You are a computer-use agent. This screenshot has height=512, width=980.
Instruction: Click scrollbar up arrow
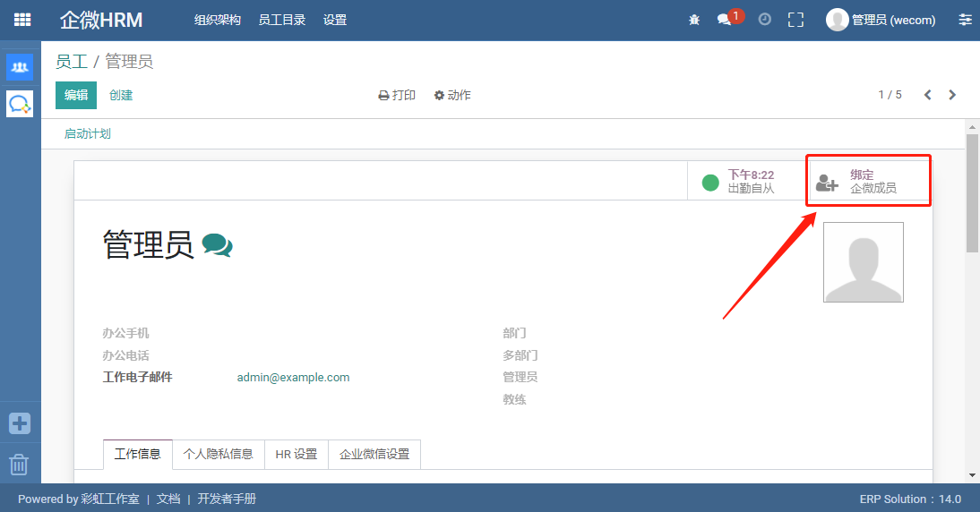972,127
